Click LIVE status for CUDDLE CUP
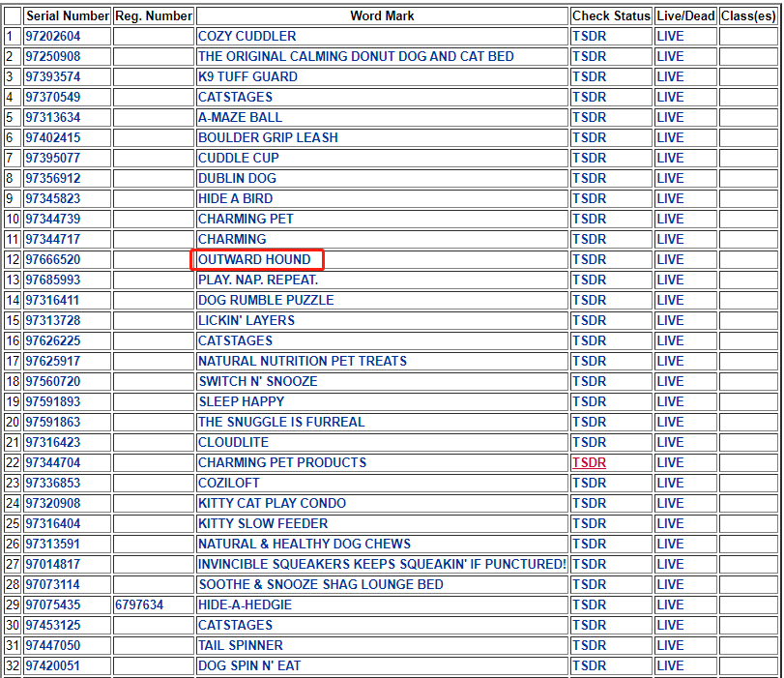784x678 pixels. [670, 158]
